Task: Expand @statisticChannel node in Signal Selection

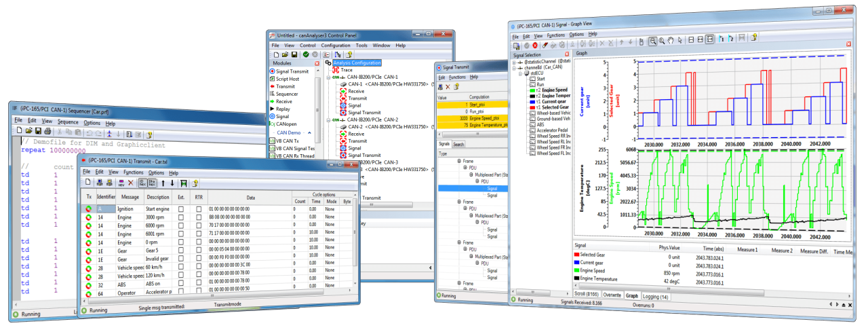Action: [x=514, y=62]
